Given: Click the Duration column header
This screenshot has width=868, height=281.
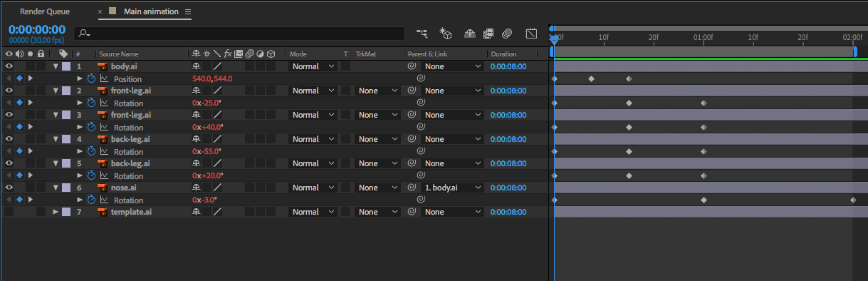Looking at the screenshot, I should pyautogui.click(x=503, y=54).
